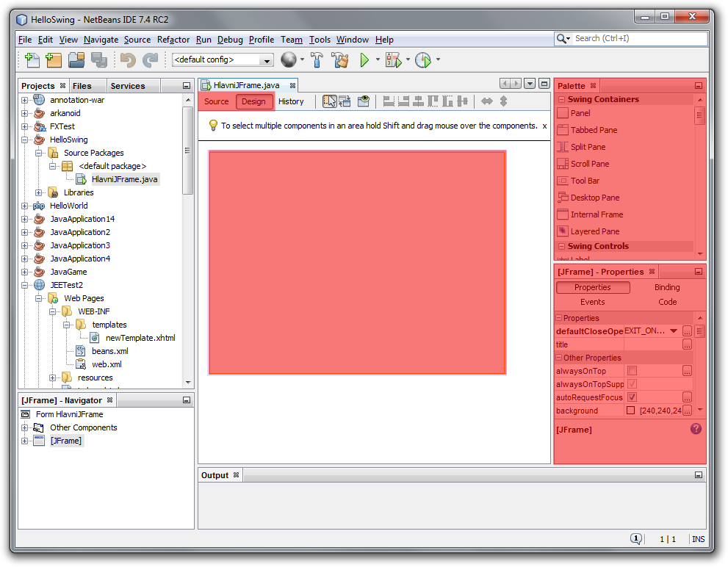Open the Refactor menu

click(173, 40)
